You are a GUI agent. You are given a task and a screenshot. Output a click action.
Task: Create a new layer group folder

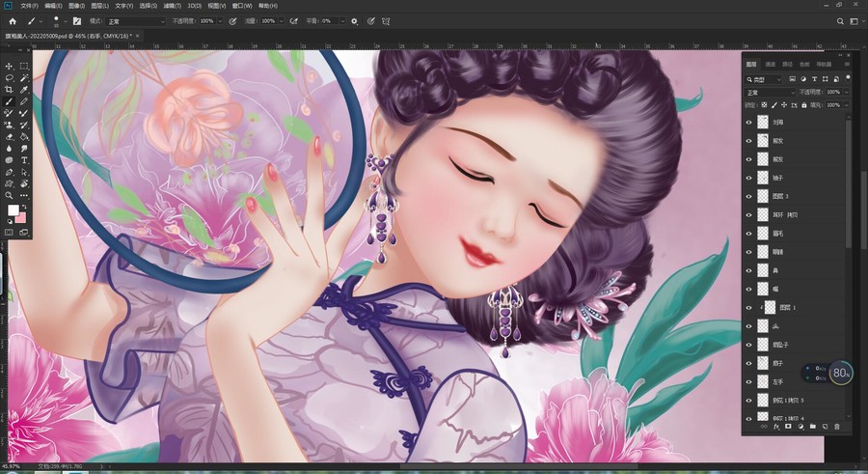point(813,427)
